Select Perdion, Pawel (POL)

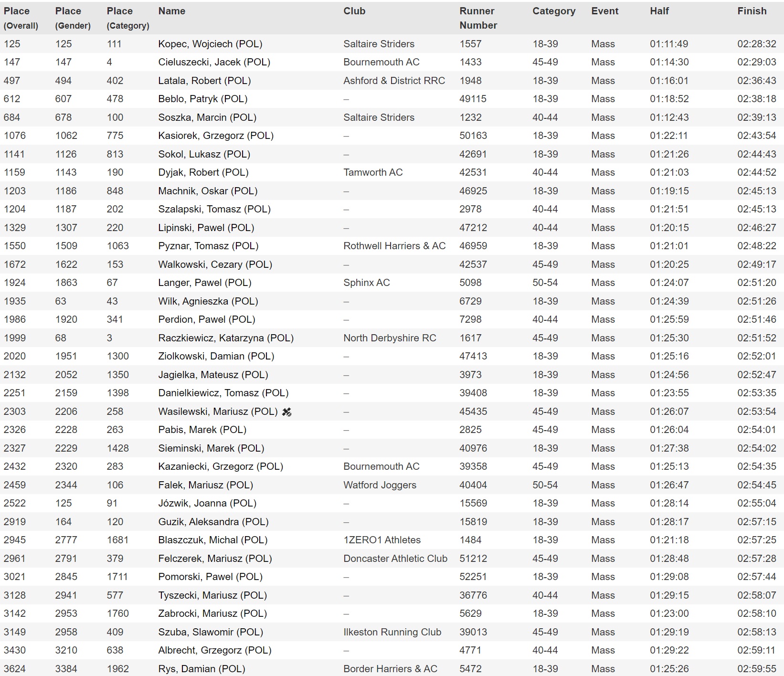point(207,319)
